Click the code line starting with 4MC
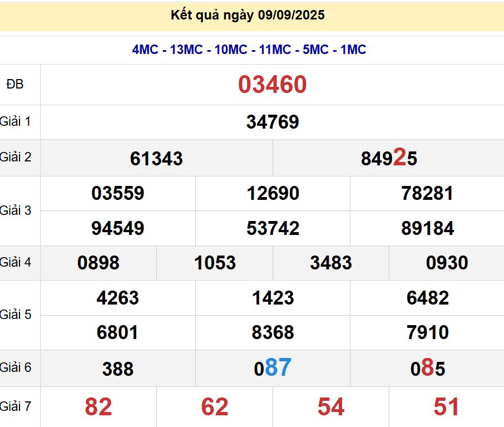Screen dimensions: 504x427 pos(249,50)
